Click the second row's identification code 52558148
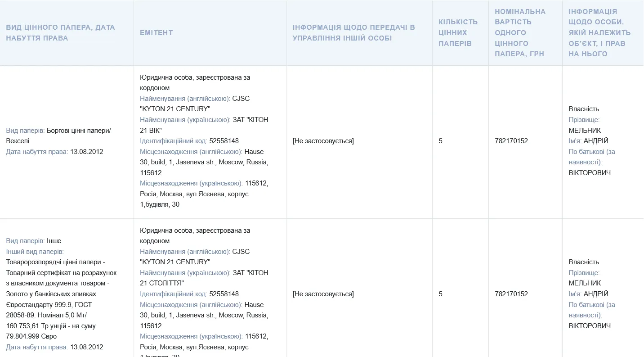This screenshot has height=357, width=644. 224,294
